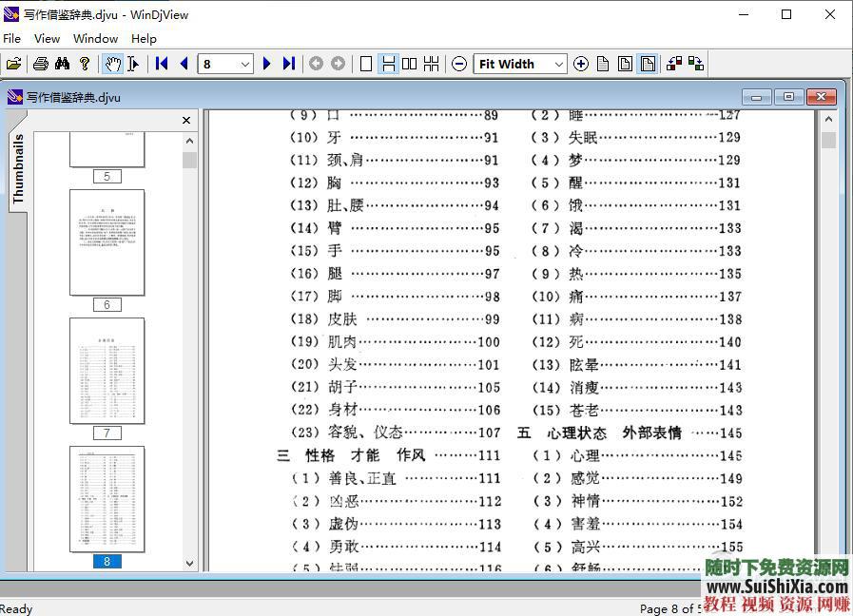This screenshot has height=616, width=853.
Task: Jump to the first page
Action: [160, 64]
